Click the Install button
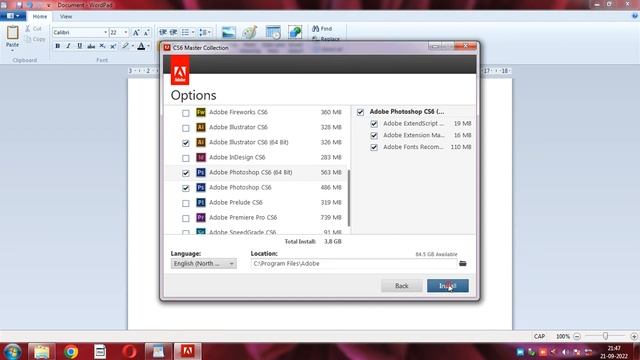Screen dimensions: 640x360 [448, 286]
